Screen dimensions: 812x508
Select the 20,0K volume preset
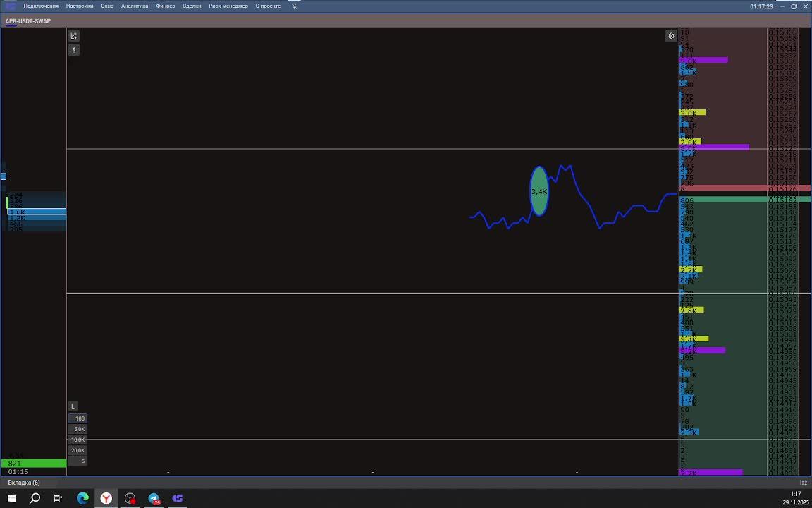coord(78,450)
